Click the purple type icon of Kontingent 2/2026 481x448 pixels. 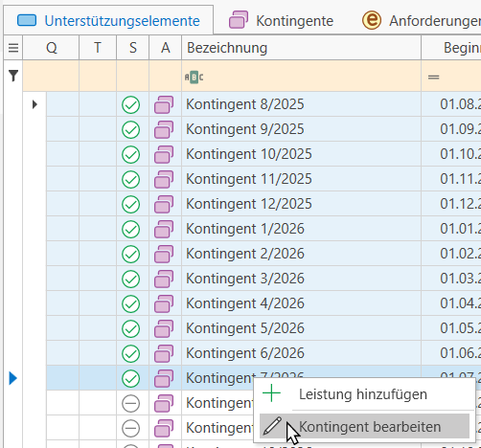pyautogui.click(x=164, y=254)
